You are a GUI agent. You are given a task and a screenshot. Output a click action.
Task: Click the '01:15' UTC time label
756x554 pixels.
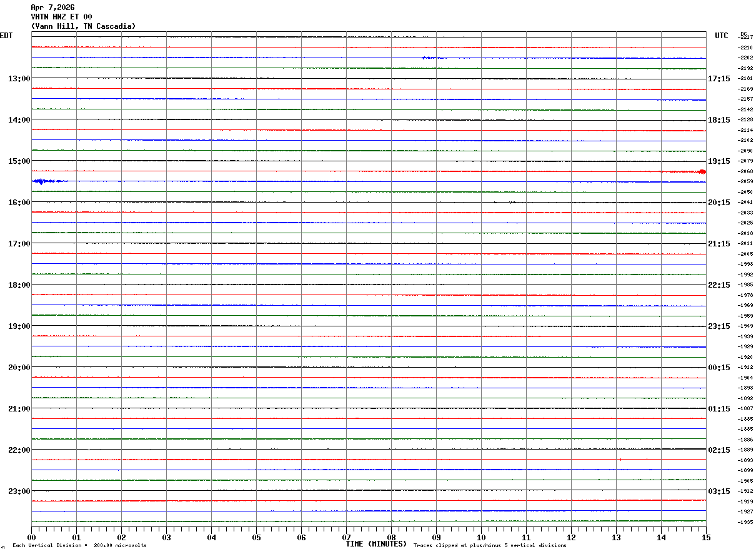719,409
